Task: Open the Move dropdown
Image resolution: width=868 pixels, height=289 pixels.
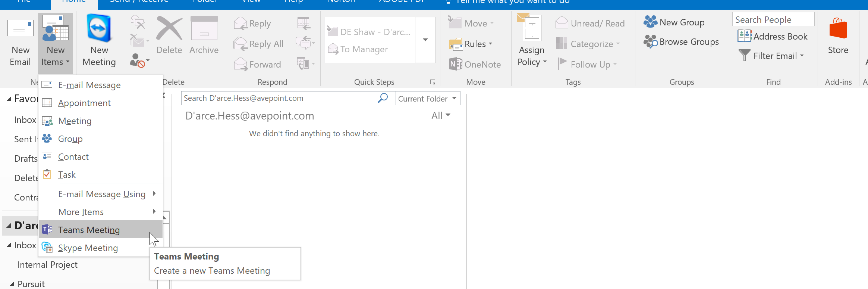Action: pos(471,24)
